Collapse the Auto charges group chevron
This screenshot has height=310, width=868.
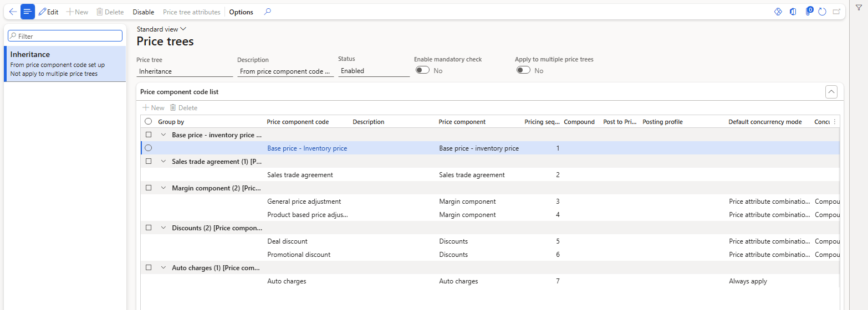pos(164,267)
